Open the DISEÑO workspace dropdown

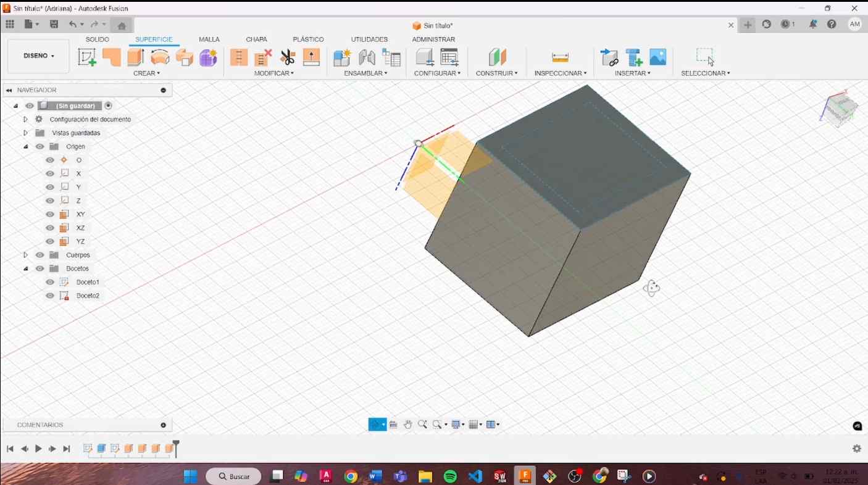pyautogui.click(x=38, y=56)
